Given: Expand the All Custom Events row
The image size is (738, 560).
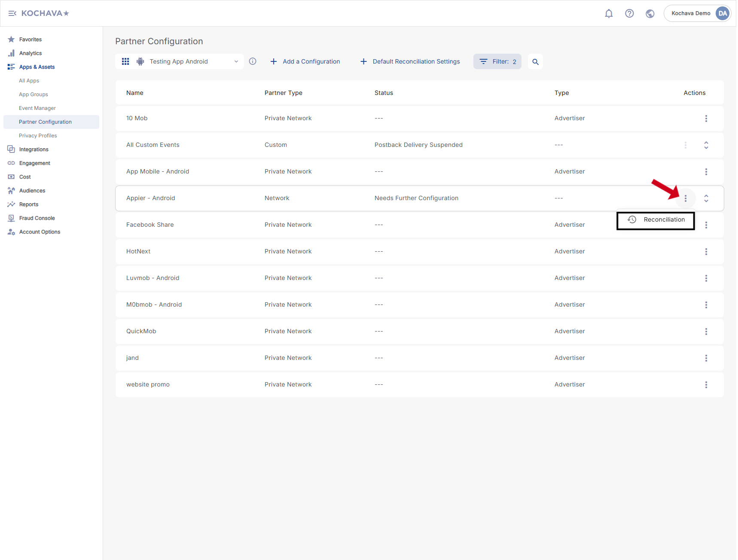Looking at the screenshot, I should [706, 145].
